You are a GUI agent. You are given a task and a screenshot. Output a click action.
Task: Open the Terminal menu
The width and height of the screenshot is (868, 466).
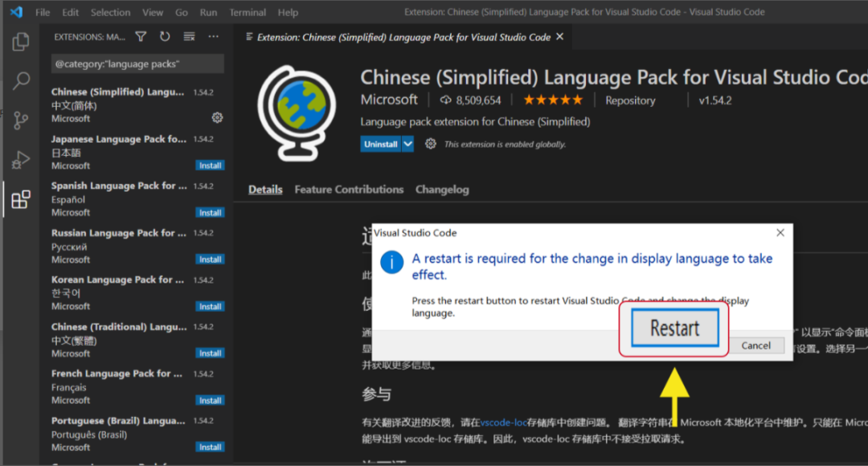click(x=248, y=12)
